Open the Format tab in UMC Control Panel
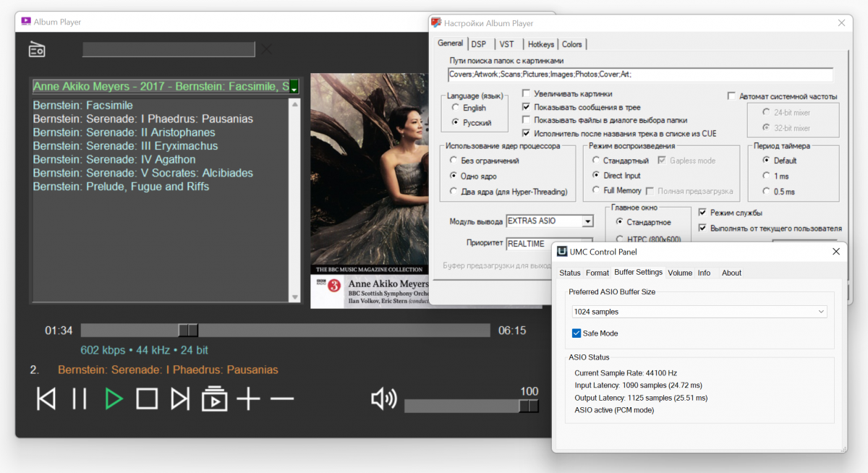Screen dimensions: 868x473 coord(597,273)
